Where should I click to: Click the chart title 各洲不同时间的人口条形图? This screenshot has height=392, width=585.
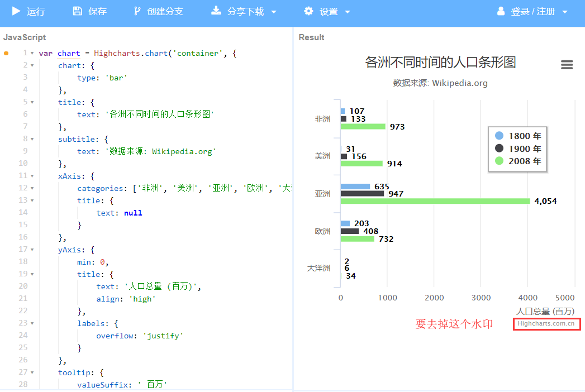coord(440,63)
